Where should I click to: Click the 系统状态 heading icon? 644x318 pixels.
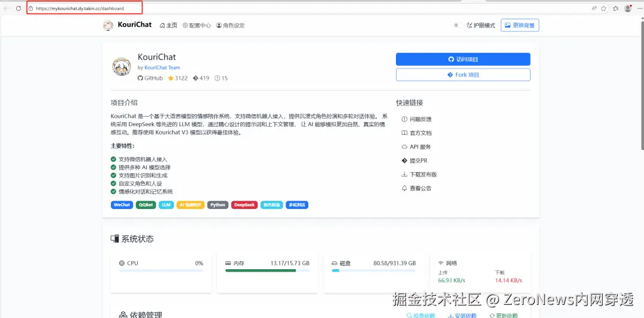(115, 239)
